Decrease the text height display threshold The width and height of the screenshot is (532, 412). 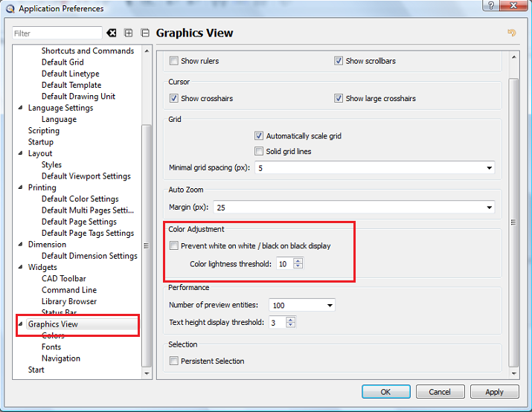[291, 326]
